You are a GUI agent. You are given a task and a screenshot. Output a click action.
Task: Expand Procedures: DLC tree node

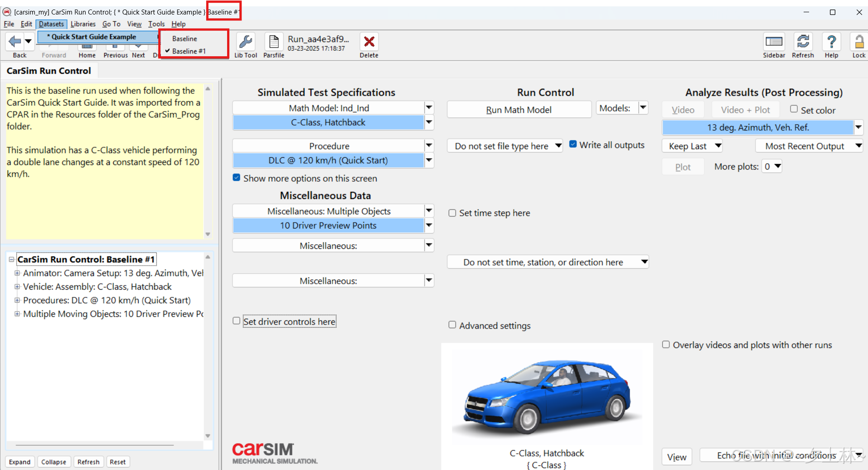[17, 300]
